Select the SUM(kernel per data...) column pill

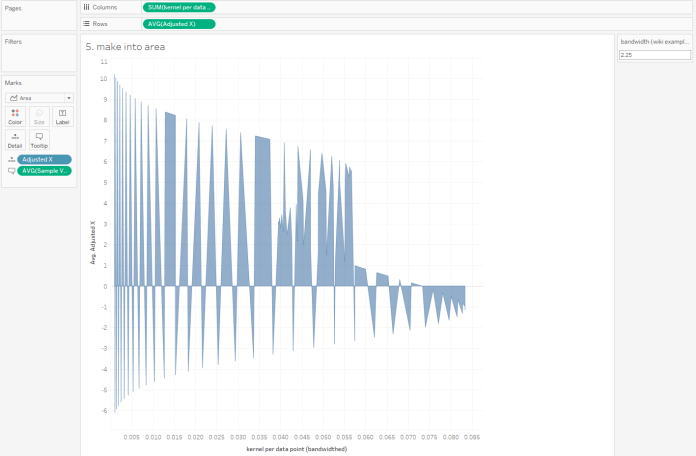coord(178,7)
